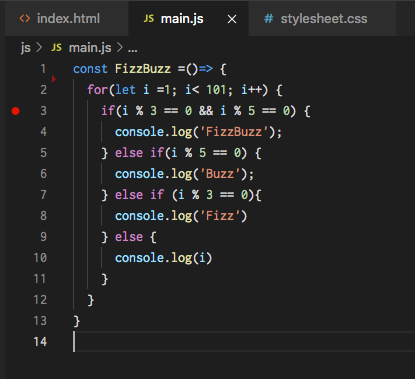The width and height of the screenshot is (415, 379).
Task: Click the JS icon in the breadcrumb
Action: [57, 48]
